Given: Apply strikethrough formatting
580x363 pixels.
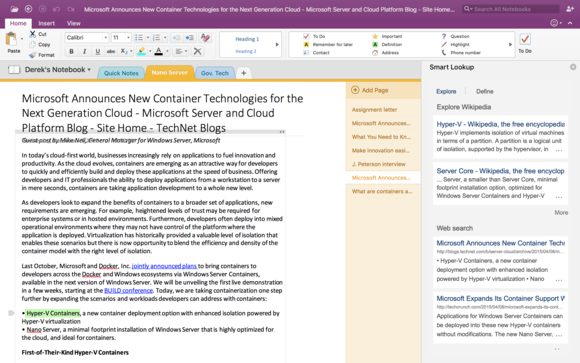Looking at the screenshot, I should click(x=111, y=51).
